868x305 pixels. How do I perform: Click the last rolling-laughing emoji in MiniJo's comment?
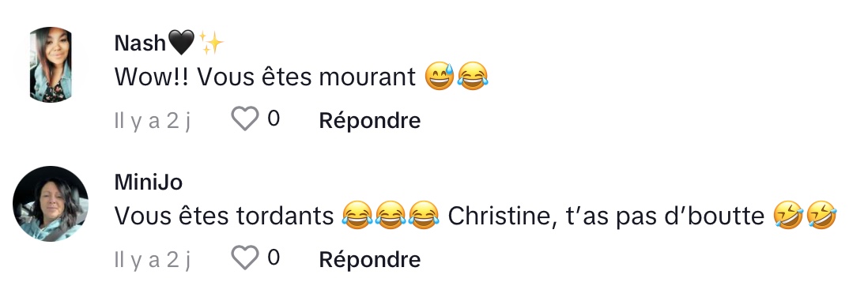coord(821,216)
